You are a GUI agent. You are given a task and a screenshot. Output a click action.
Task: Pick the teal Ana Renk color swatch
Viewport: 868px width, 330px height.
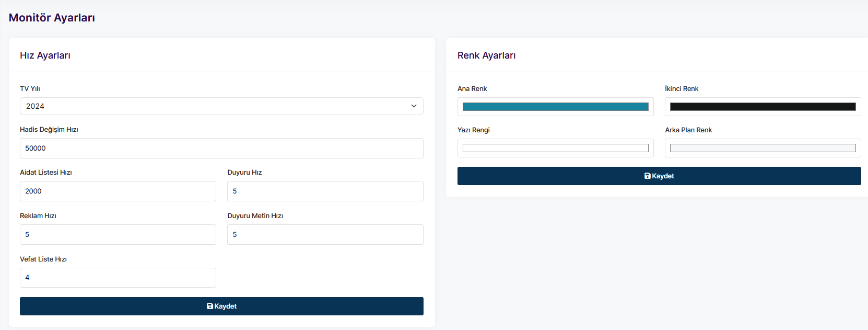[555, 107]
